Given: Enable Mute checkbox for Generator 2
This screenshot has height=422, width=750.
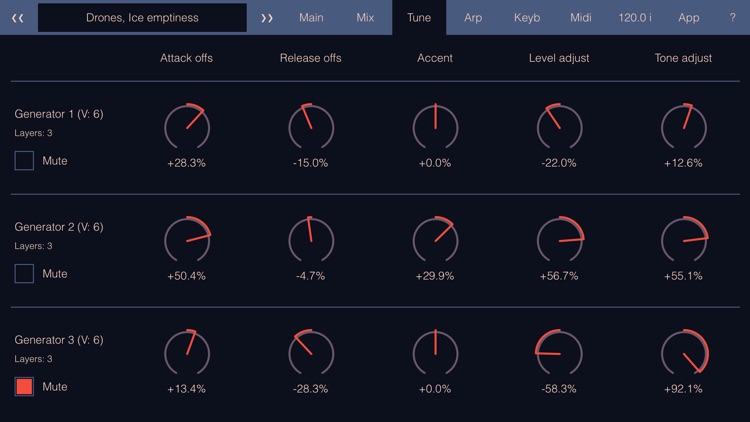Looking at the screenshot, I should coord(24,274).
